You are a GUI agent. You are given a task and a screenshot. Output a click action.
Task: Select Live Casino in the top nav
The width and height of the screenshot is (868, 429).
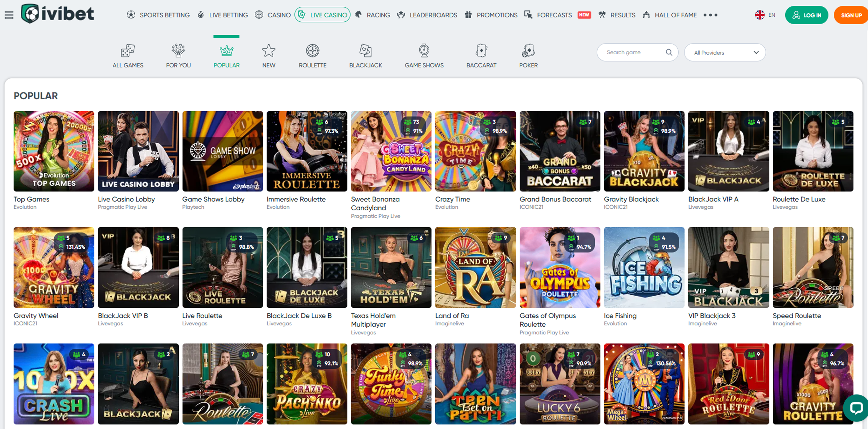[322, 15]
